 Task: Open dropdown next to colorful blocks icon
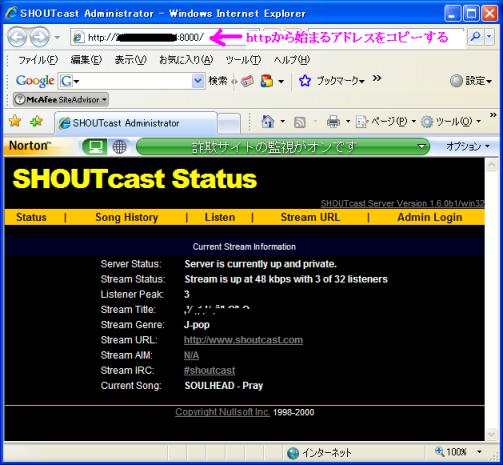[281, 81]
